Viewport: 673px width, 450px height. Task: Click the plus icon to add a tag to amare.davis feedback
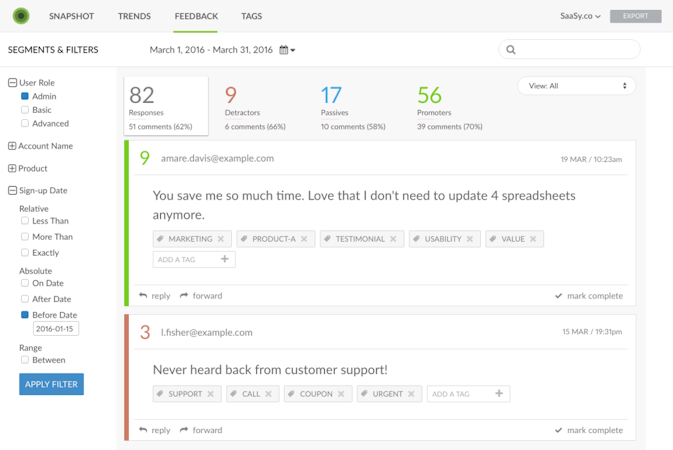(x=225, y=259)
